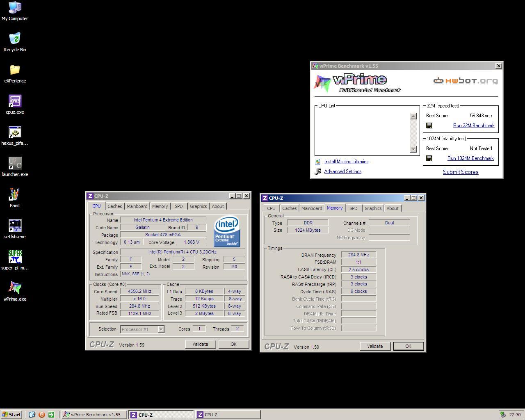Switch to wPrime Benchmark taskbar button
Screen dimensions: 525x420
pos(94,415)
